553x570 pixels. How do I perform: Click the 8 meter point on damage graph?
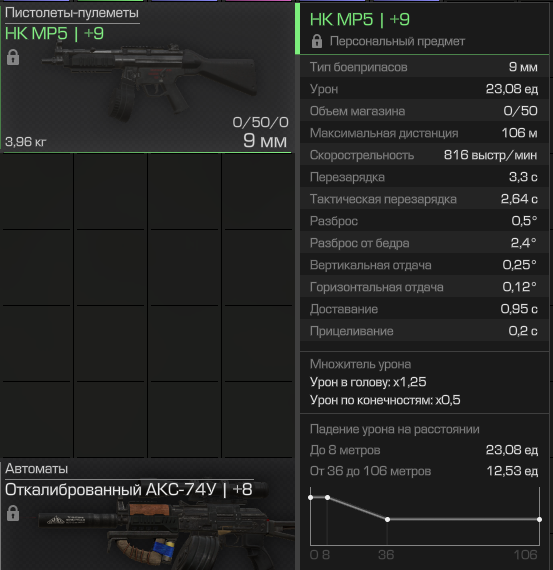point(327,497)
